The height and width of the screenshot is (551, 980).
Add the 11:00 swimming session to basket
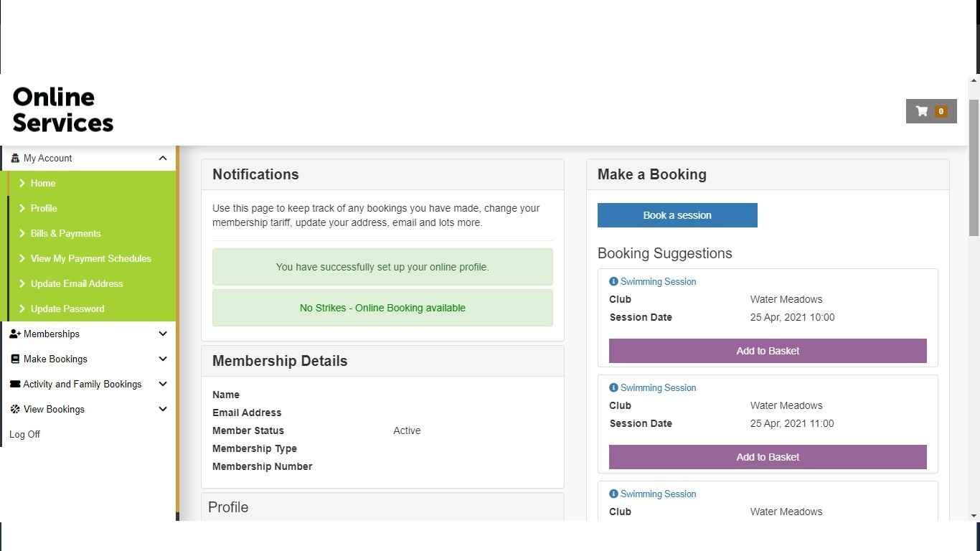pyautogui.click(x=768, y=457)
